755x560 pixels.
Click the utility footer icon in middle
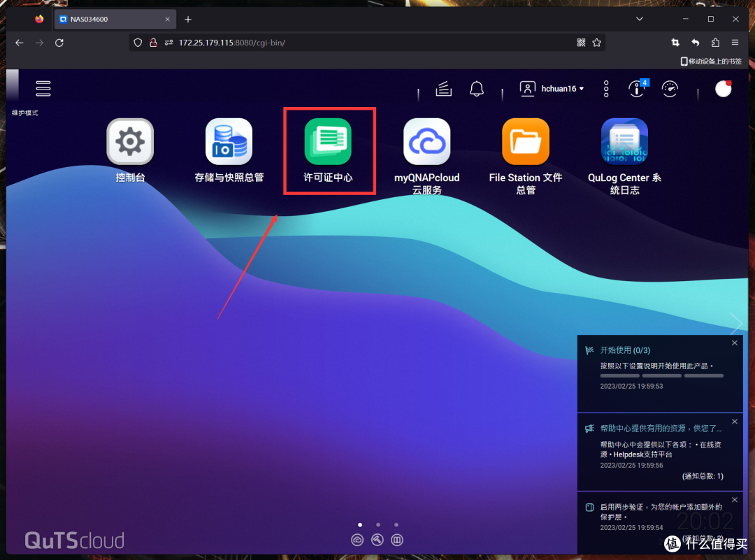click(377, 540)
